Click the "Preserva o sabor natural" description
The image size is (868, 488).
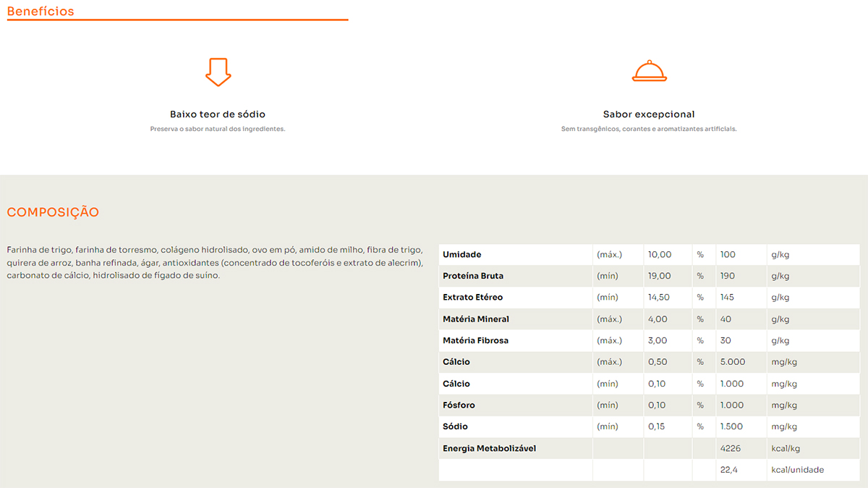pos(218,129)
